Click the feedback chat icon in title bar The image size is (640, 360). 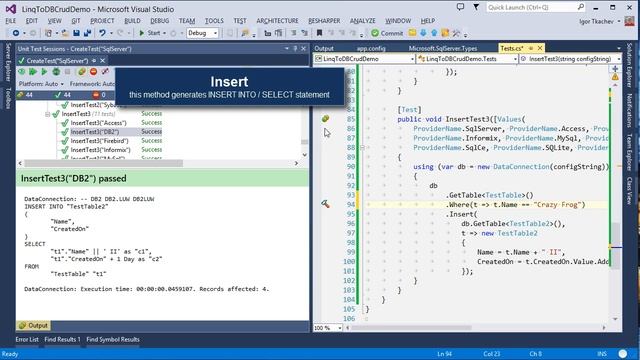[x=460, y=7]
